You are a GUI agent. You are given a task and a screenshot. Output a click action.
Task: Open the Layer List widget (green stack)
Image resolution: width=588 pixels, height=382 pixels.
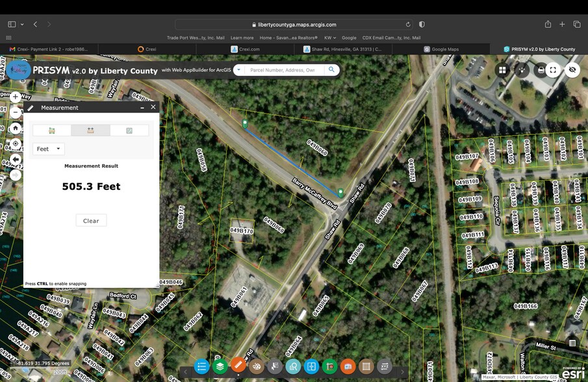(x=220, y=366)
